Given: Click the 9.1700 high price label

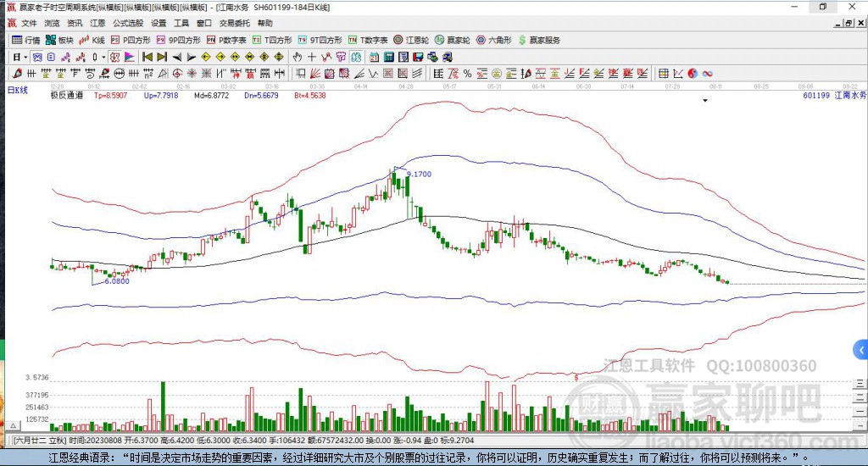Looking at the screenshot, I should click(419, 174).
